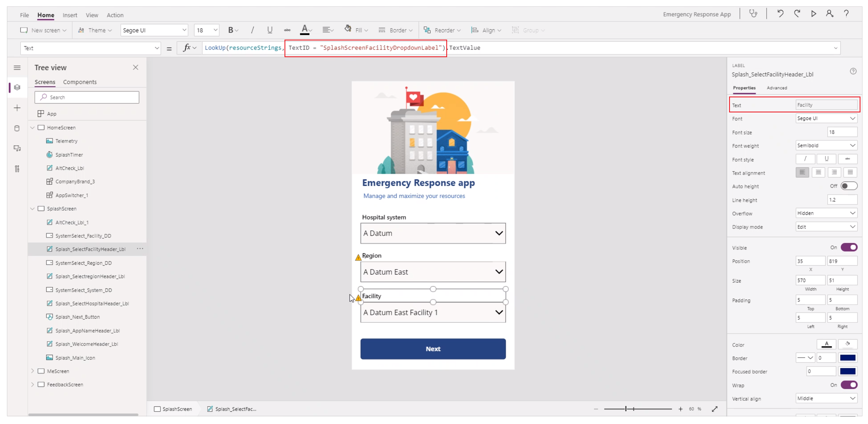The image size is (868, 424).
Task: Select the Advanced tab in properties
Action: pos(777,88)
